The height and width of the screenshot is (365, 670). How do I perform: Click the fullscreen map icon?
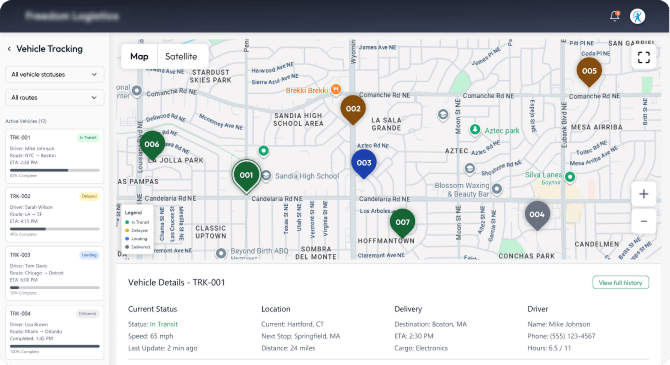(x=644, y=57)
